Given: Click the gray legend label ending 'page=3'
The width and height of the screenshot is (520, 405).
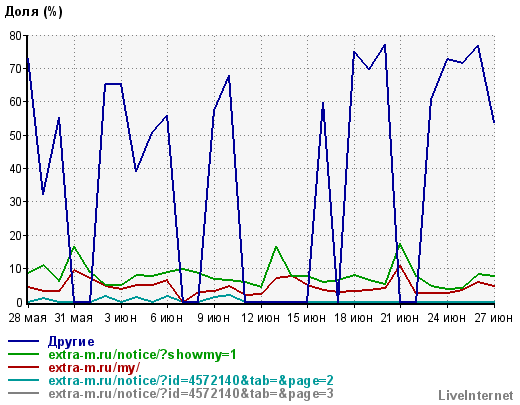Looking at the screenshot, I should pos(191,394).
